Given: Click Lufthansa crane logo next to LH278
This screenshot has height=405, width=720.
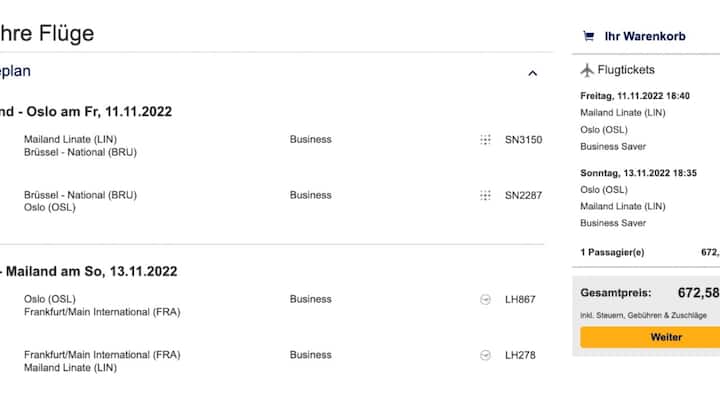Looking at the screenshot, I should point(485,355).
